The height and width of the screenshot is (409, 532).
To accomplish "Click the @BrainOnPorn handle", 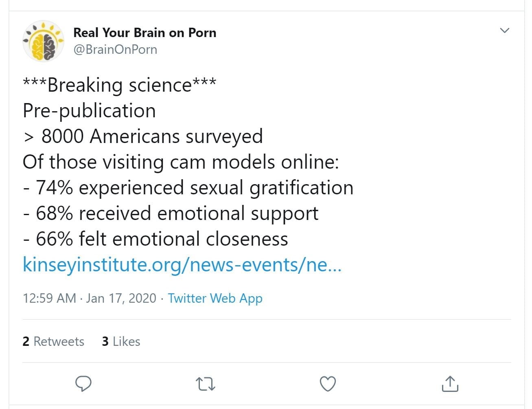I will (115, 49).
